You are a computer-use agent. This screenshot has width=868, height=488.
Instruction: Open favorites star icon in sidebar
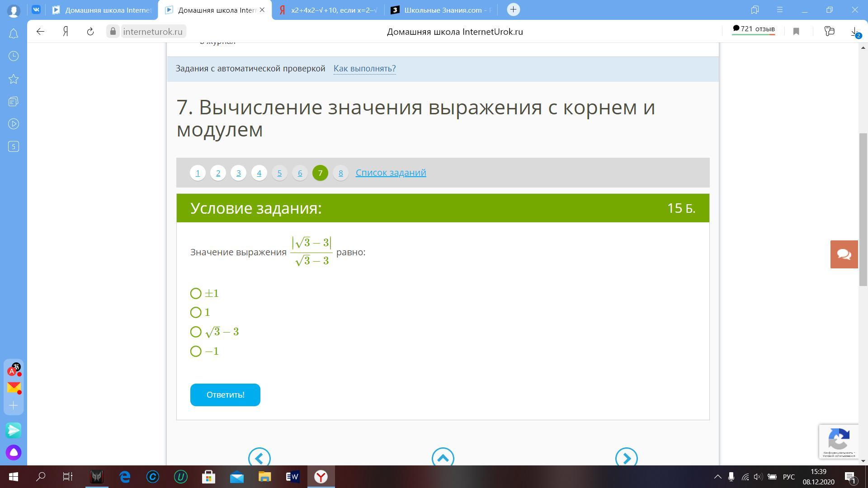pyautogui.click(x=14, y=79)
